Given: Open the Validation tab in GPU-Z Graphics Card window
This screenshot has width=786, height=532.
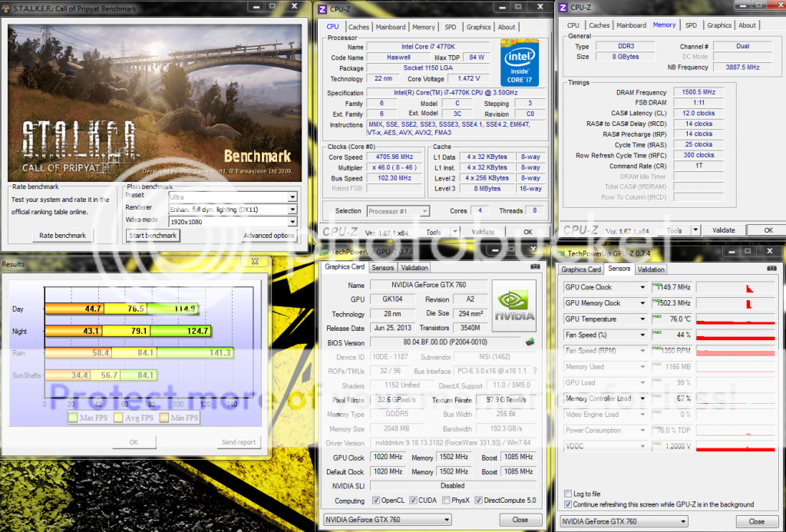Looking at the screenshot, I should pyautogui.click(x=414, y=268).
